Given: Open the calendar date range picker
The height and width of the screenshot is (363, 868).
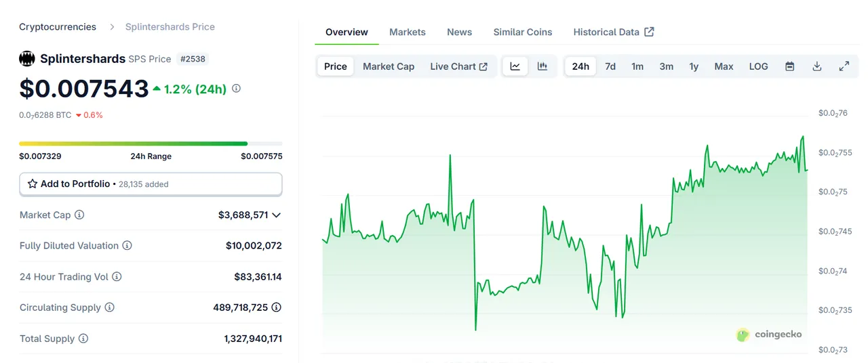Looking at the screenshot, I should click(790, 66).
